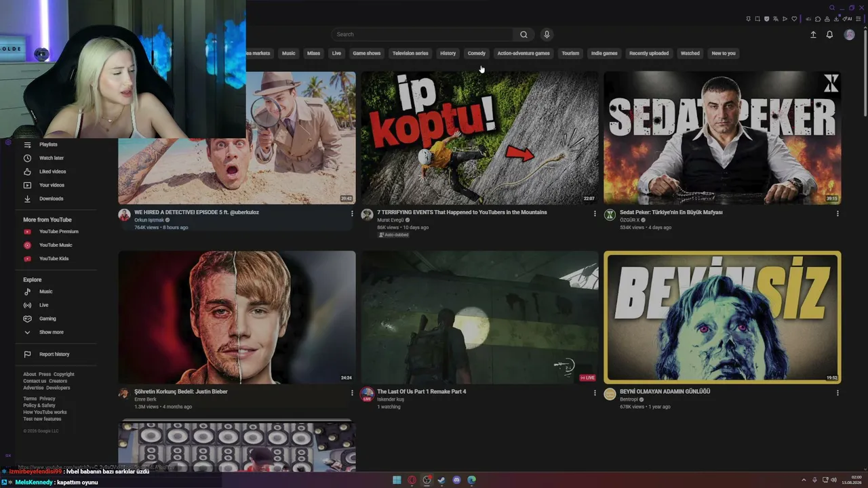The height and width of the screenshot is (488, 868).
Task: Open the browser AI assistant icon
Action: [847, 19]
